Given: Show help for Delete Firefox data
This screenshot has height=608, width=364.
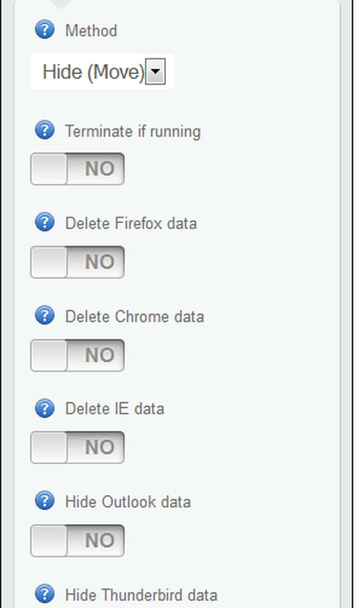Looking at the screenshot, I should click(44, 222).
